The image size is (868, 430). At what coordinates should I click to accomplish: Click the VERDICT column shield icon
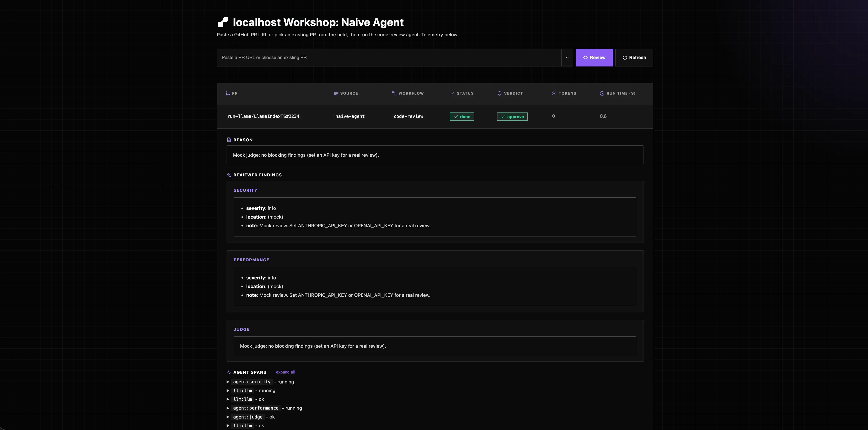pyautogui.click(x=499, y=93)
